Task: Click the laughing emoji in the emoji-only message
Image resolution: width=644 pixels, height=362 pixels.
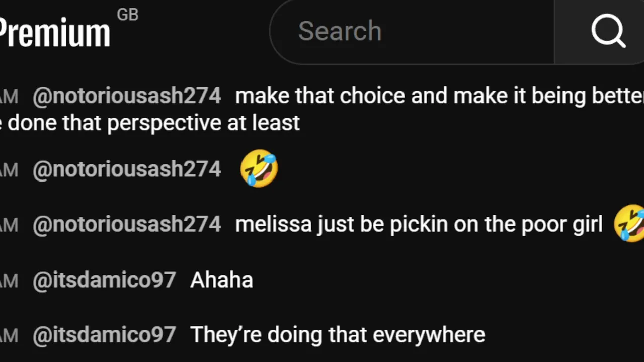Action: pos(259,170)
